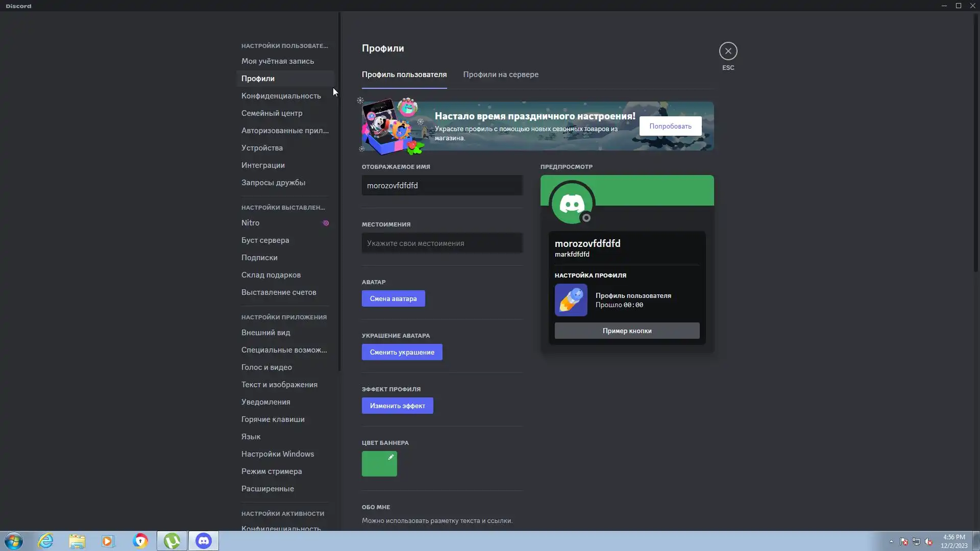Click the ESC close settings icon
Viewport: 980px width, 551px height.
tap(728, 51)
